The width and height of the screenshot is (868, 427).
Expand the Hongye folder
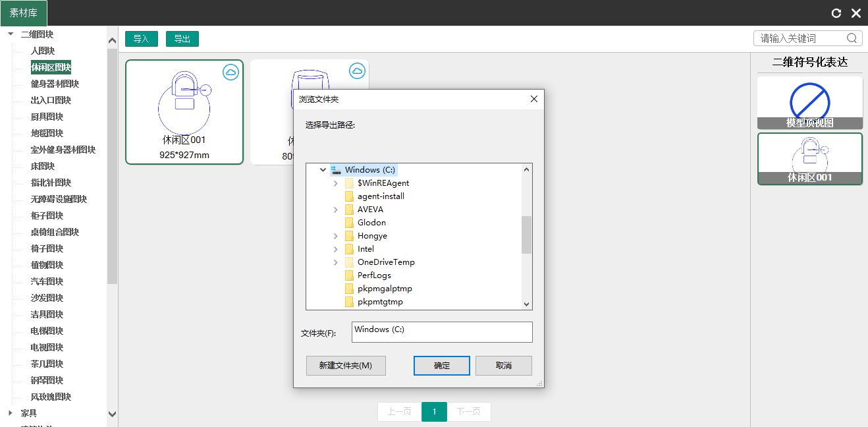pos(336,236)
